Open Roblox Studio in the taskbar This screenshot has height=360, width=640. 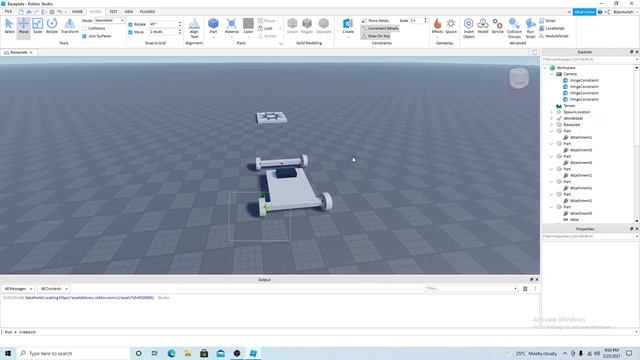coord(253,353)
